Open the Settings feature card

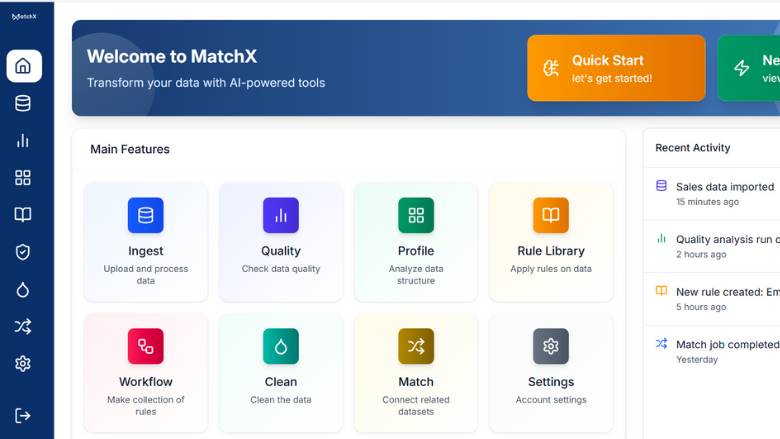pyautogui.click(x=551, y=372)
